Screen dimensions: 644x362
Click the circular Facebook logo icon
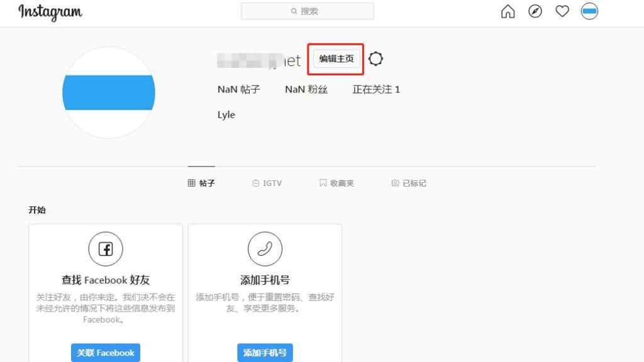[105, 249]
